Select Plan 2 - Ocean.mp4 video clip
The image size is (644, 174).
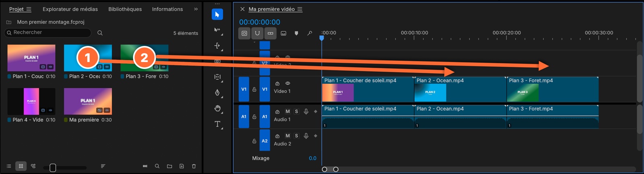(x=460, y=89)
